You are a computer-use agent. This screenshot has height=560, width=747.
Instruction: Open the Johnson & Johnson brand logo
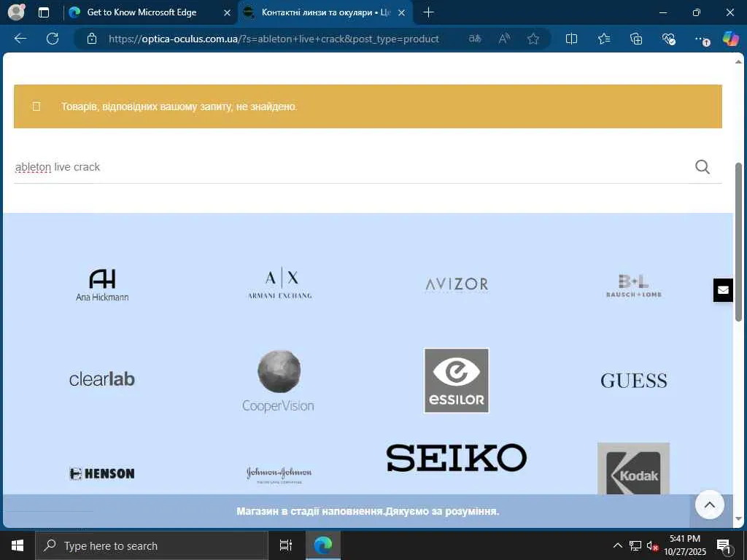[x=279, y=474]
